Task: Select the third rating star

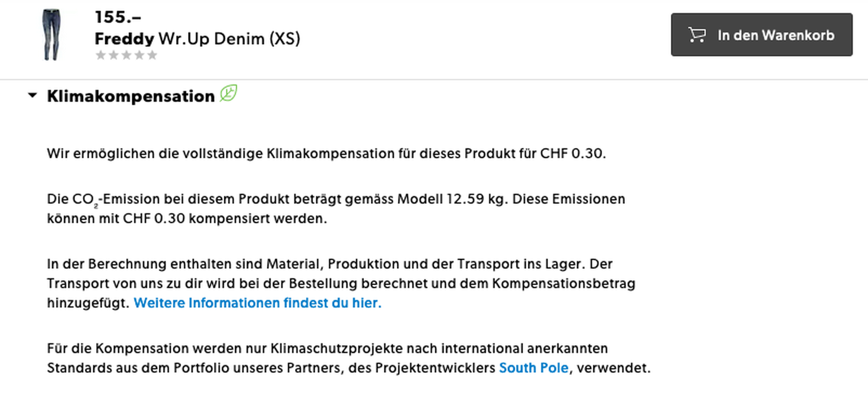Action: point(127,55)
